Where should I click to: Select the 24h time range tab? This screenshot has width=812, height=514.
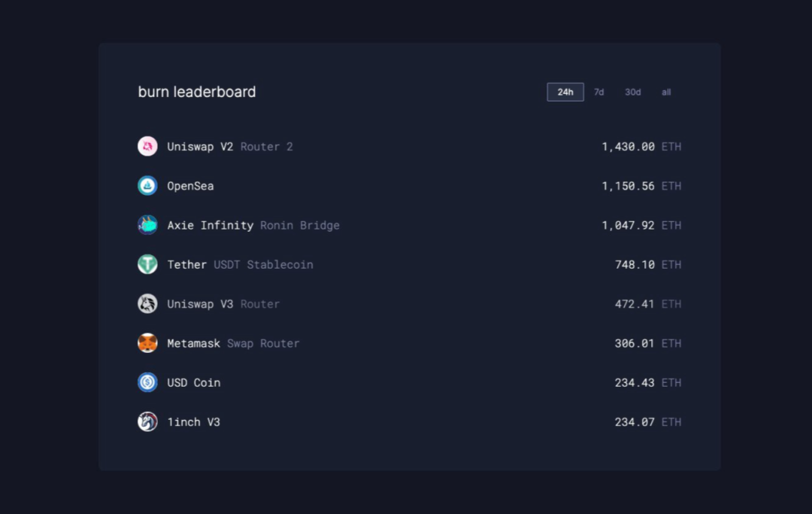coord(565,92)
